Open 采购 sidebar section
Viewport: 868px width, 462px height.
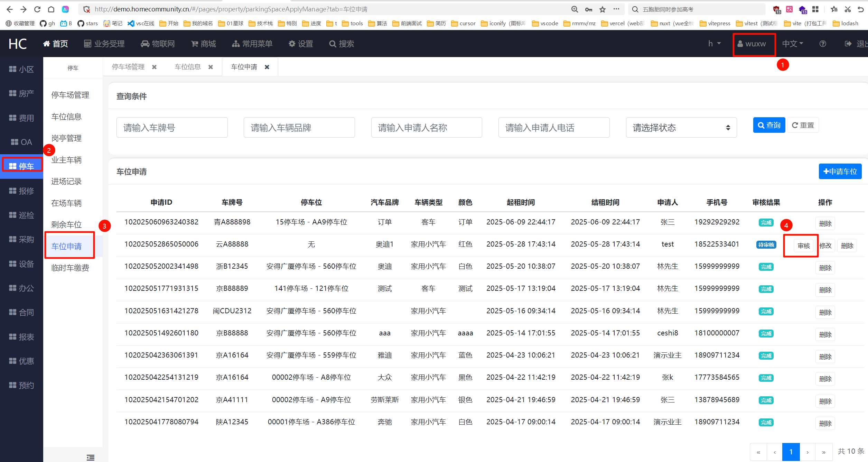[x=21, y=239]
